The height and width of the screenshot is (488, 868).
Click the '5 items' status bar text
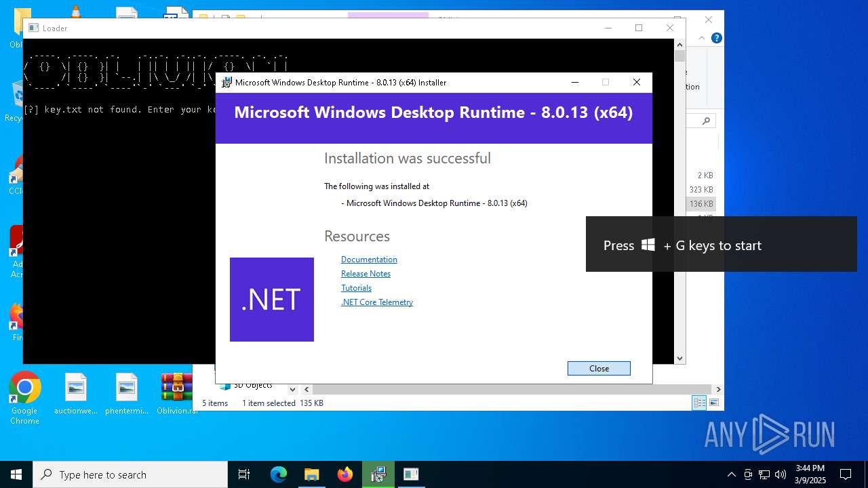[215, 403]
